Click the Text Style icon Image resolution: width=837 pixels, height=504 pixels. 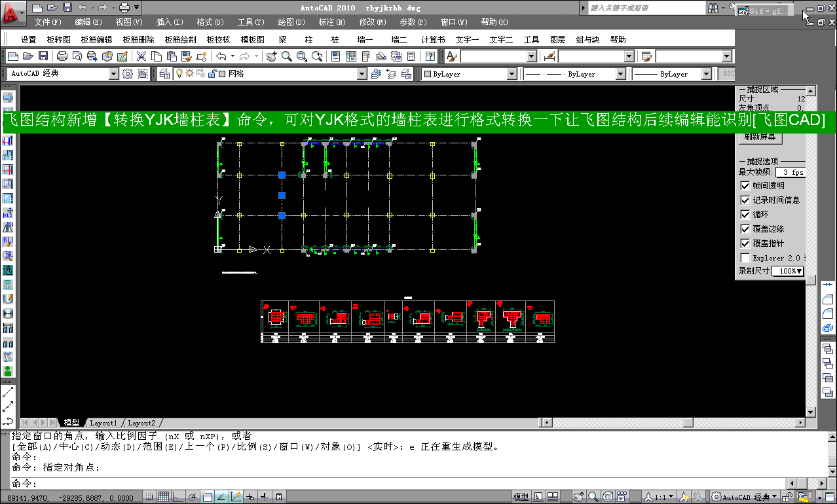(x=453, y=57)
